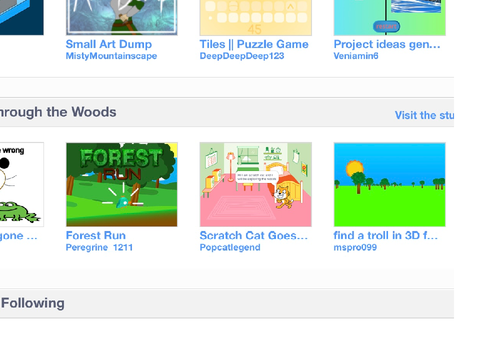Viewport: 480px width, 360px height.
Task: Open the Project ideas gen... title link
Action: (387, 44)
